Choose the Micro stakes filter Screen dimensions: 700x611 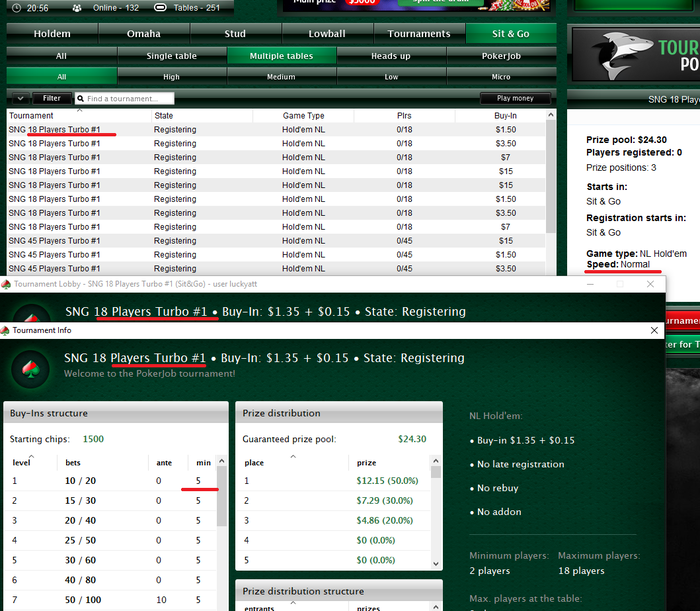click(501, 76)
